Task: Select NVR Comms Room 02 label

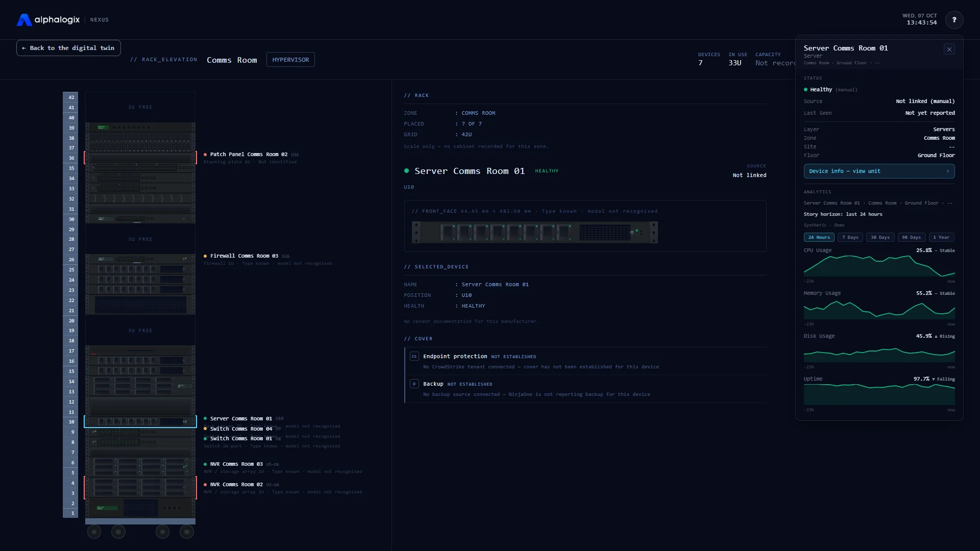Action: (236, 485)
